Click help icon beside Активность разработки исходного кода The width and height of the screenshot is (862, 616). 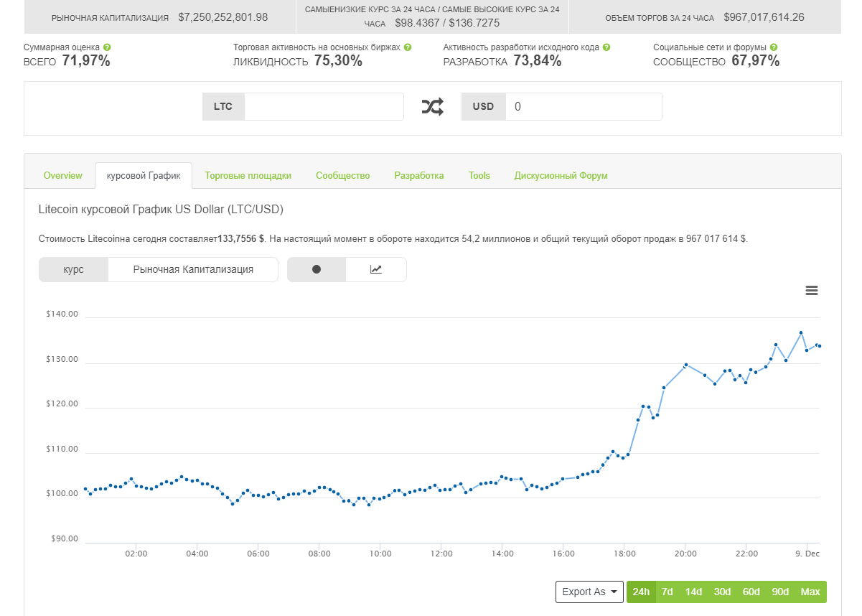click(x=606, y=47)
